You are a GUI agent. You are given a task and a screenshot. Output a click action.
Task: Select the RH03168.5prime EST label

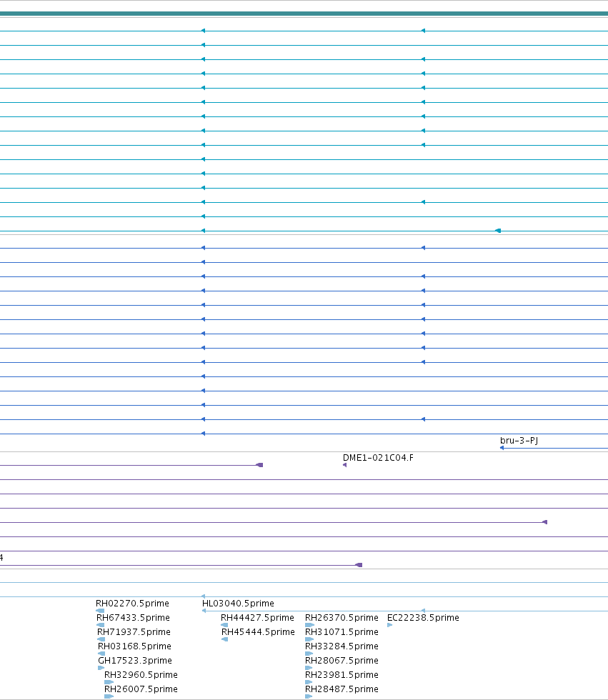point(134,646)
